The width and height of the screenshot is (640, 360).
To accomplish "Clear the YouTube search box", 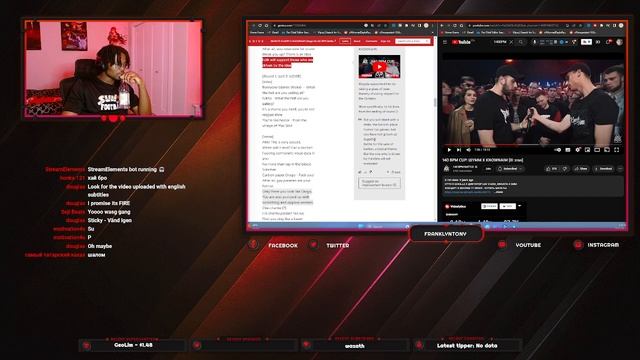I will click(511, 42).
